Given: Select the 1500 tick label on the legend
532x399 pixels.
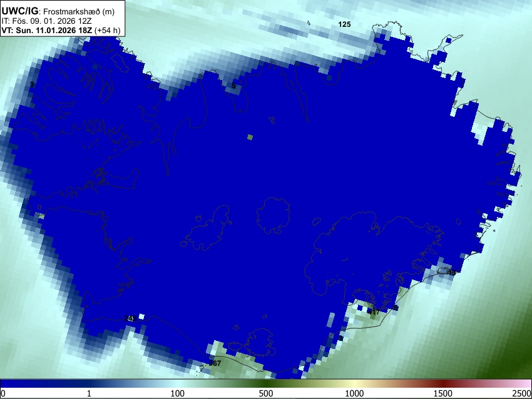Looking at the screenshot, I should point(443,393).
